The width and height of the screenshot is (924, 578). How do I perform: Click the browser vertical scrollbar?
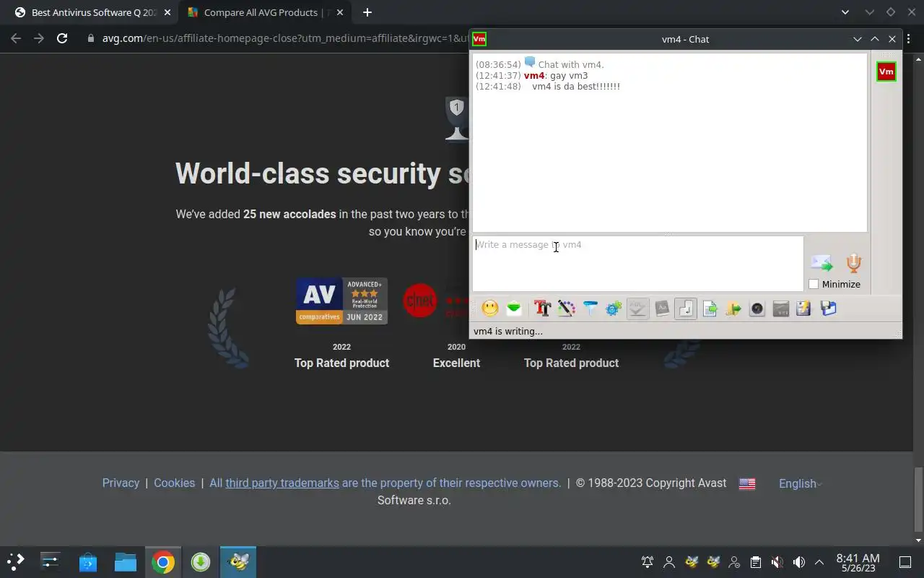click(x=918, y=499)
